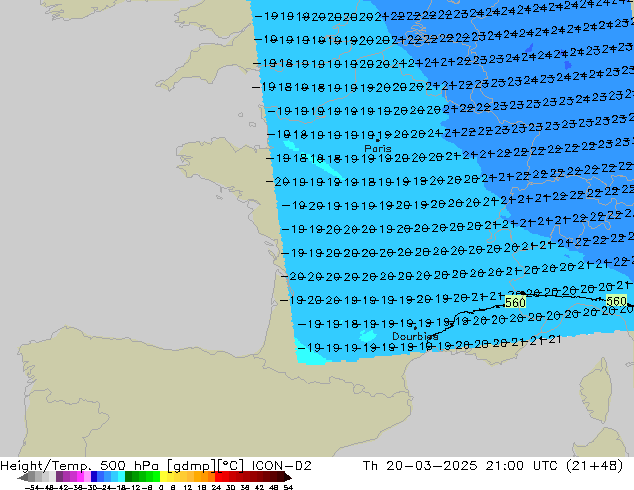Select the right-edge 560 contour label
Image resolution: width=634 pixels, height=490 pixels.
(616, 301)
